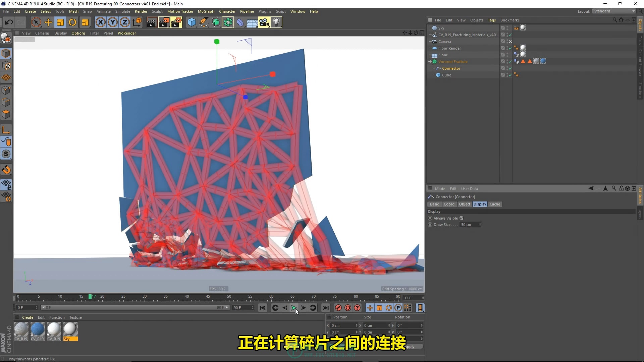Image resolution: width=644 pixels, height=362 pixels.
Task: Select the Sky material swatch
Action: (70, 331)
